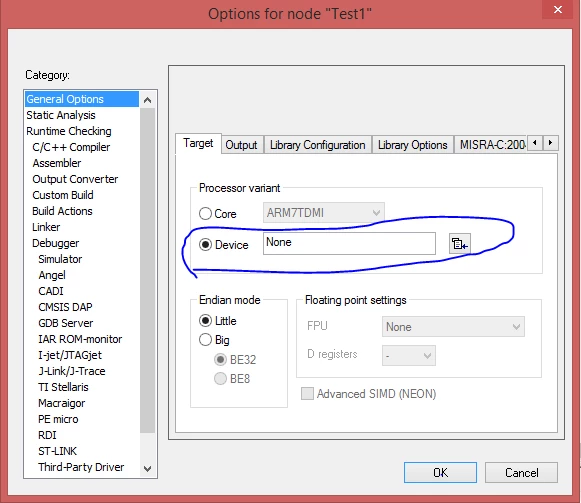Screen dimensions: 581x503
Task: Select C/C++ Compiler category
Action: coord(71,147)
